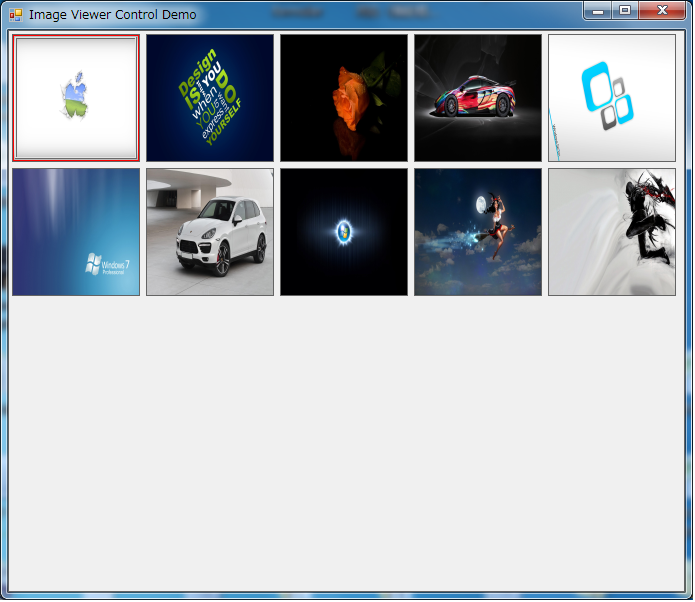This screenshot has height=602, width=695.
Task: Close the Image Viewer Control Demo window
Action: [662, 11]
